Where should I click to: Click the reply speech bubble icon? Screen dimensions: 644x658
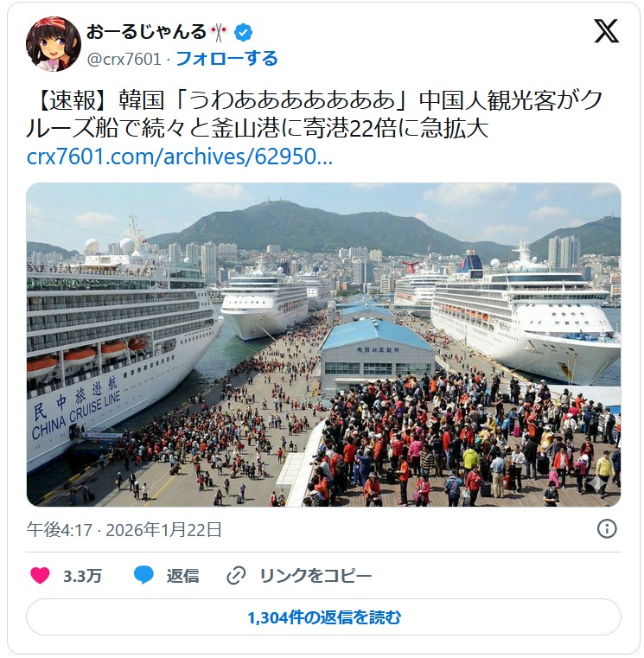[143, 575]
